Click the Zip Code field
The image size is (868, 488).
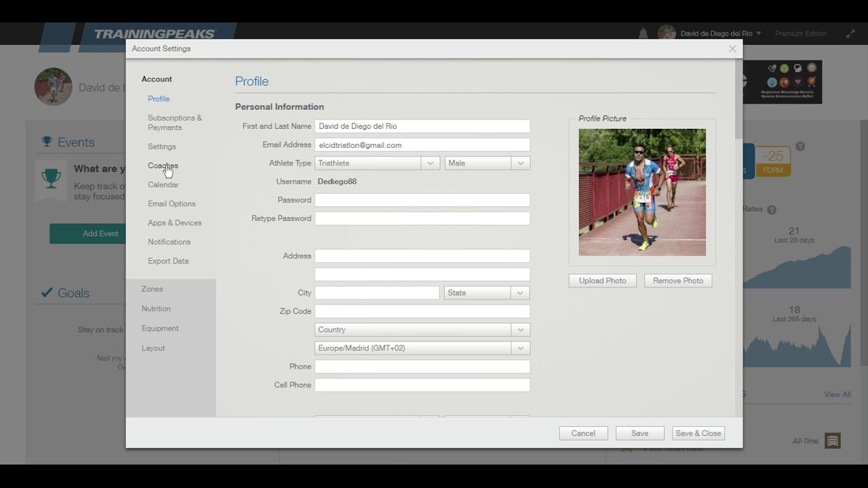[x=422, y=311]
